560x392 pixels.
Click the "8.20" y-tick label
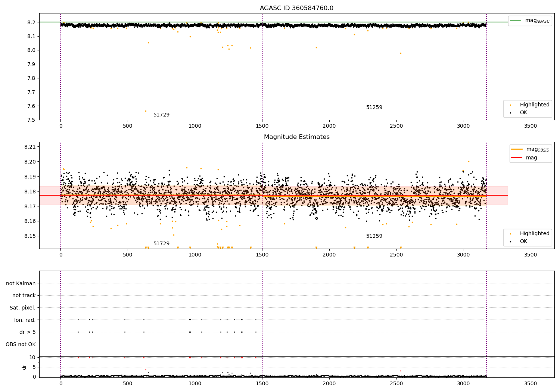click(x=30, y=162)
